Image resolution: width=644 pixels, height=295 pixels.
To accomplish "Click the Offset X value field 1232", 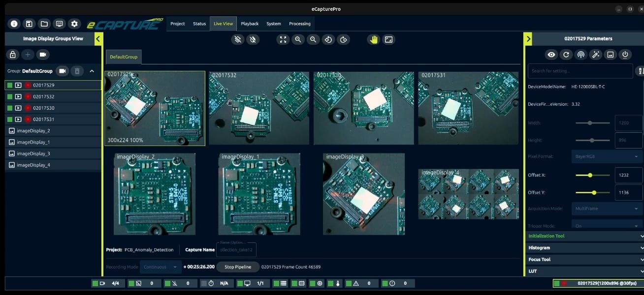I will [628, 175].
